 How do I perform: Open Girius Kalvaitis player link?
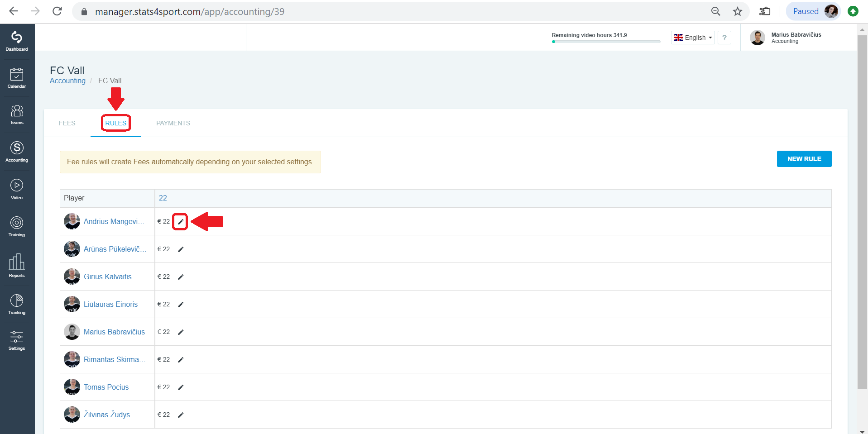pyautogui.click(x=108, y=277)
